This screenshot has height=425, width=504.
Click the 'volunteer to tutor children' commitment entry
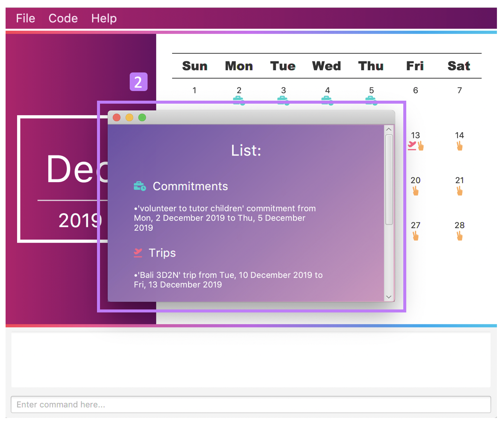[x=225, y=218]
